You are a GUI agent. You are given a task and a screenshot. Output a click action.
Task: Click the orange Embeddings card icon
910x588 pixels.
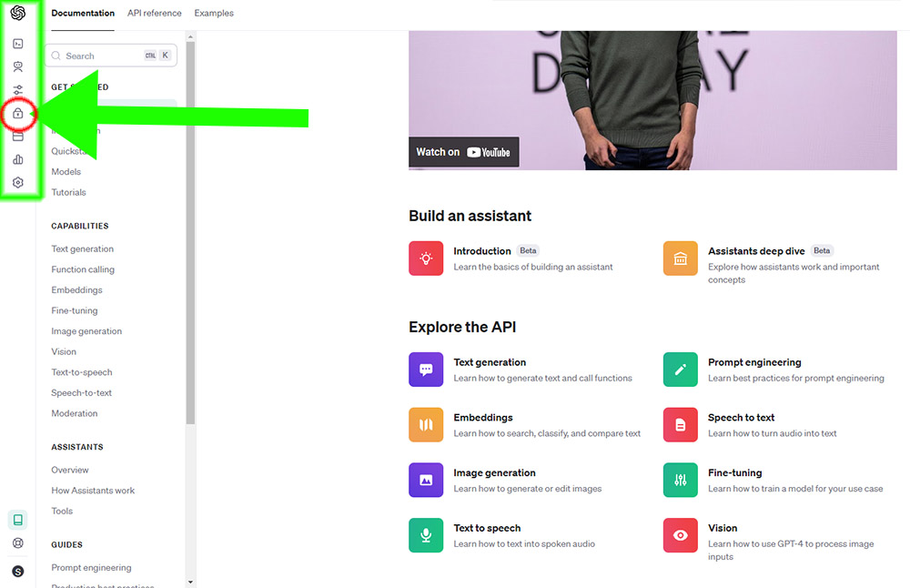click(x=426, y=424)
